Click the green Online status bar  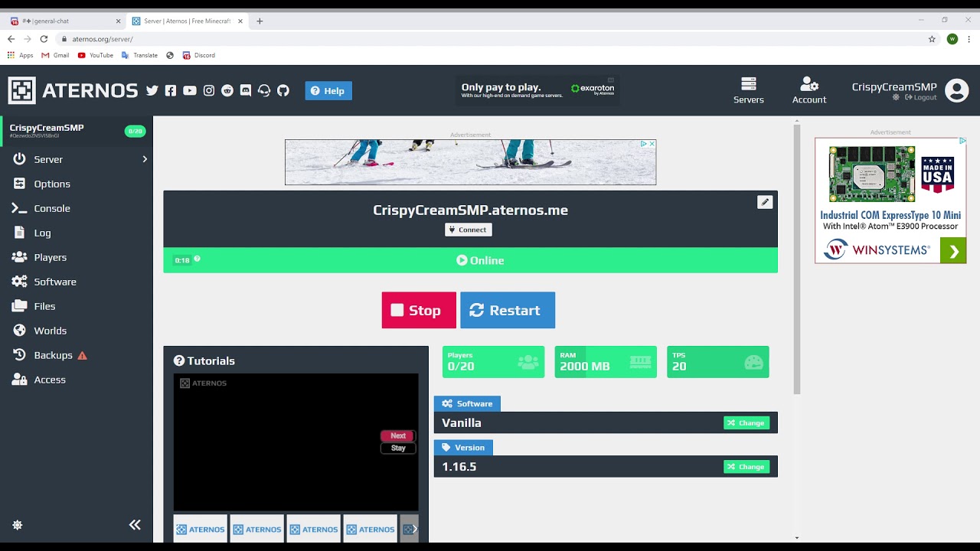[470, 260]
